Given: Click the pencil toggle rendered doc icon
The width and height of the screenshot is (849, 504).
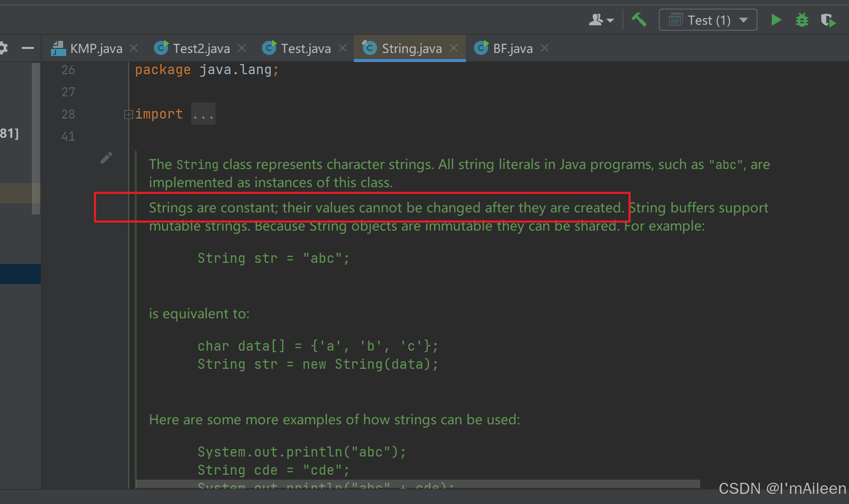Looking at the screenshot, I should (107, 158).
